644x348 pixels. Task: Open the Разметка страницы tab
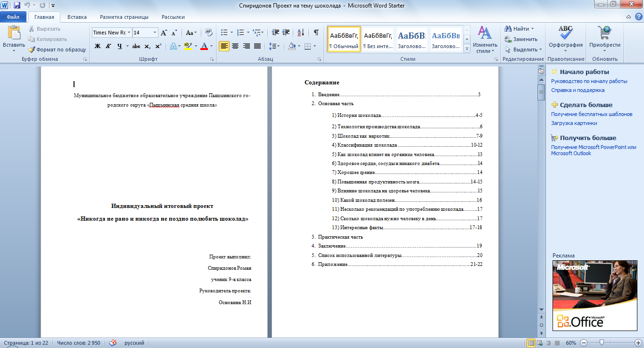coord(124,17)
